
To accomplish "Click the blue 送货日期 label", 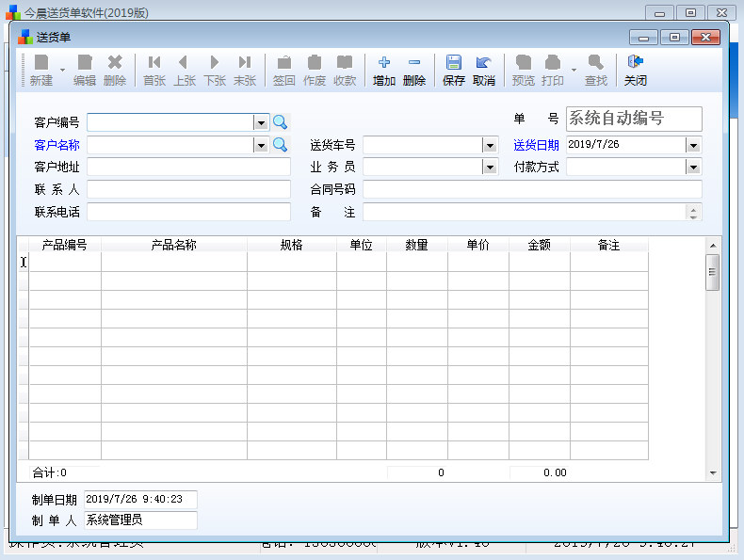I will 536,145.
